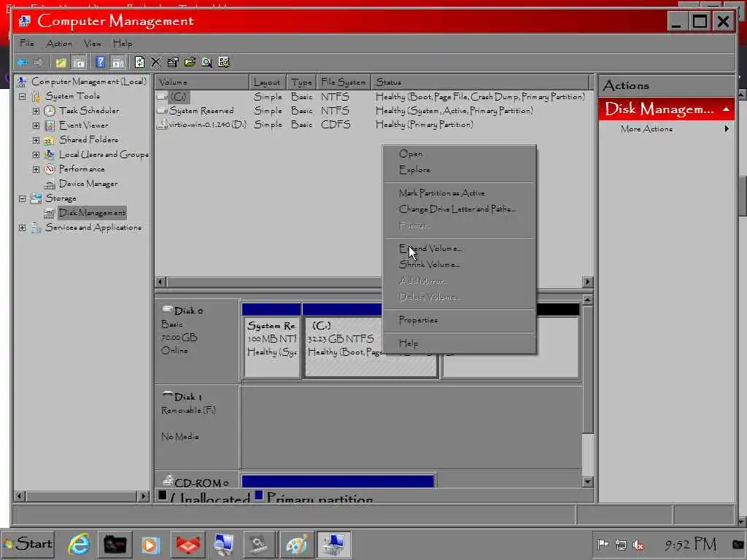This screenshot has width=747, height=560.
Task: Click volume list right scroll arrow
Action: (587, 282)
